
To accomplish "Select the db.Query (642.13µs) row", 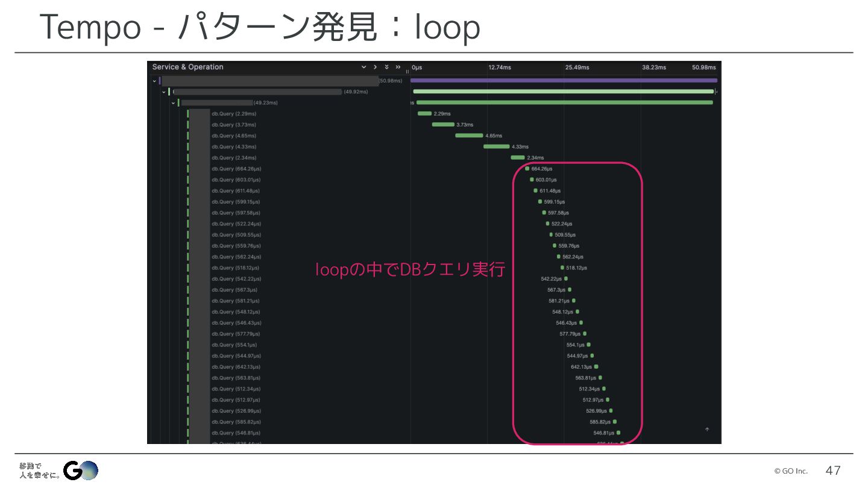I will 236,367.
